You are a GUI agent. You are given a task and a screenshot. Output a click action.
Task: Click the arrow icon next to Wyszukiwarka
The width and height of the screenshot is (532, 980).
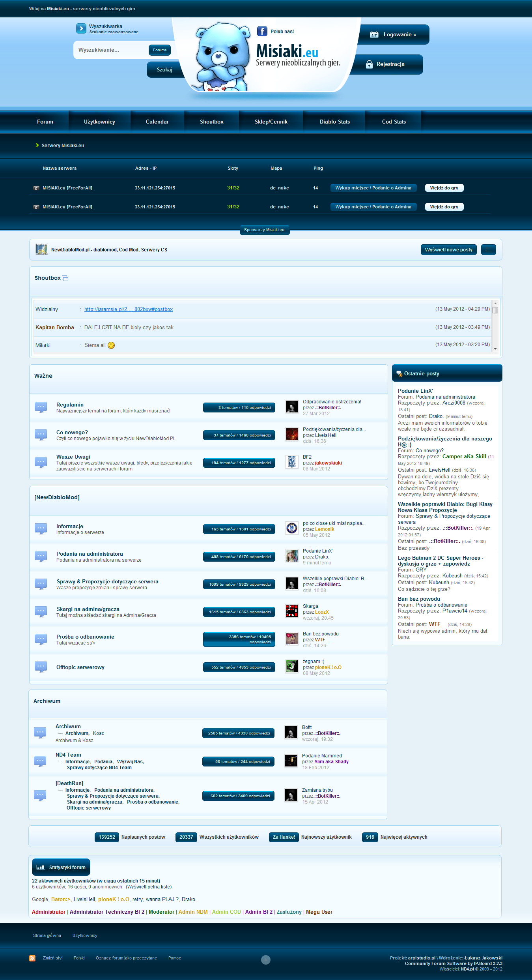point(81,28)
